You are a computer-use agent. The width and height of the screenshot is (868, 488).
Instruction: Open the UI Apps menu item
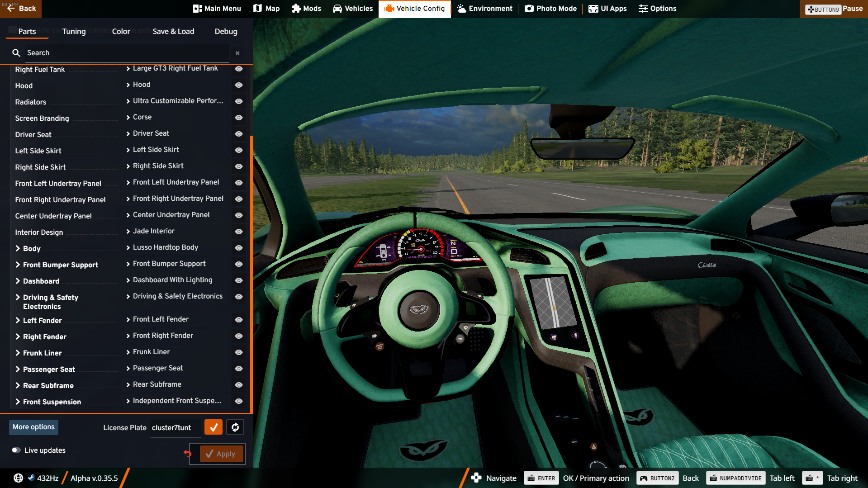coord(607,9)
